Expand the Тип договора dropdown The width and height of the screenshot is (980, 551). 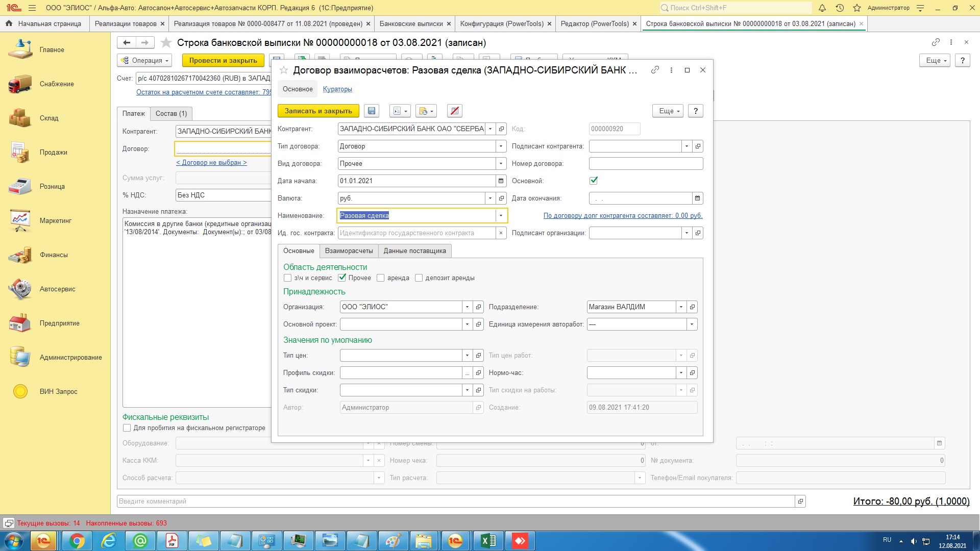(x=501, y=146)
